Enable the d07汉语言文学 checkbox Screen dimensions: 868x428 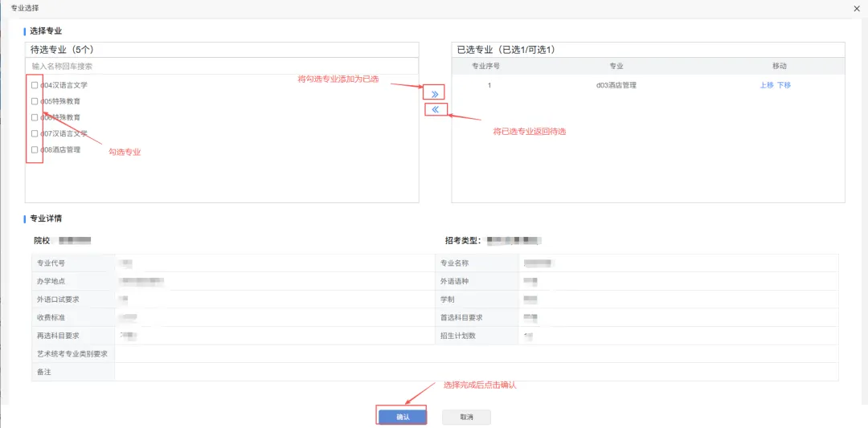click(x=35, y=133)
